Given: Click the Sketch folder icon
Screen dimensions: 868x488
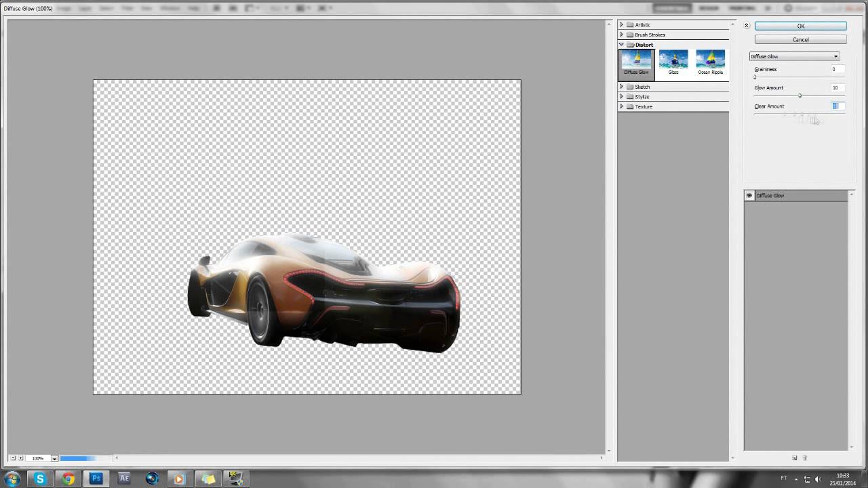Looking at the screenshot, I should 630,87.
